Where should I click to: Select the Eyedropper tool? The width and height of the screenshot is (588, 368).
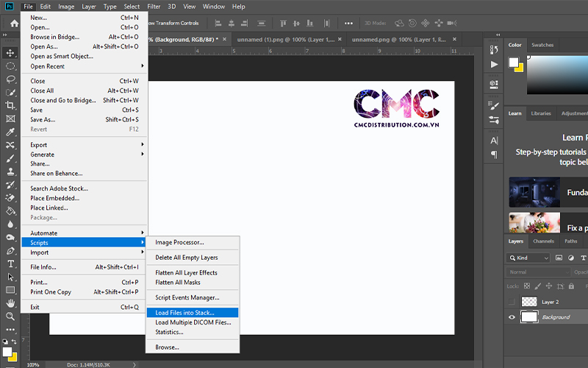pos(10,132)
